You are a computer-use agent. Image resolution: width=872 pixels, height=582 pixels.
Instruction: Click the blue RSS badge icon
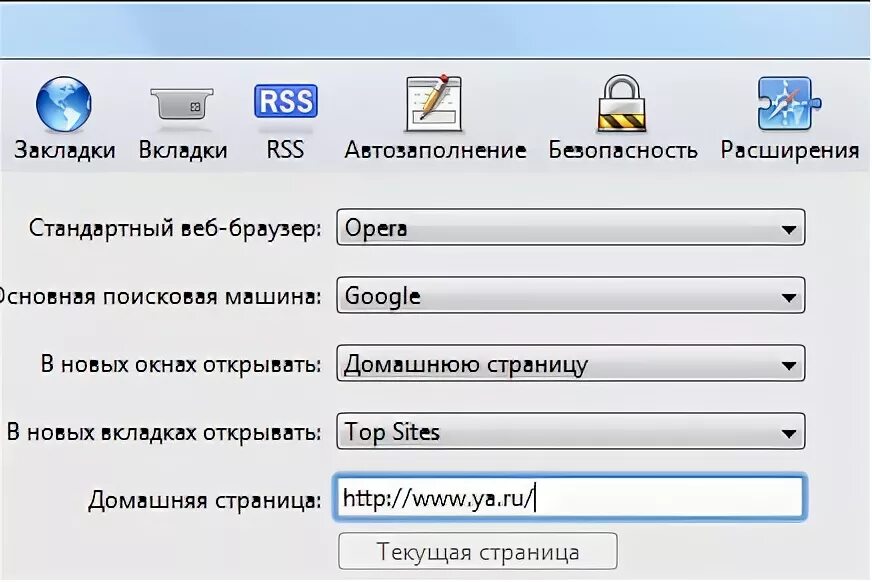(285, 101)
